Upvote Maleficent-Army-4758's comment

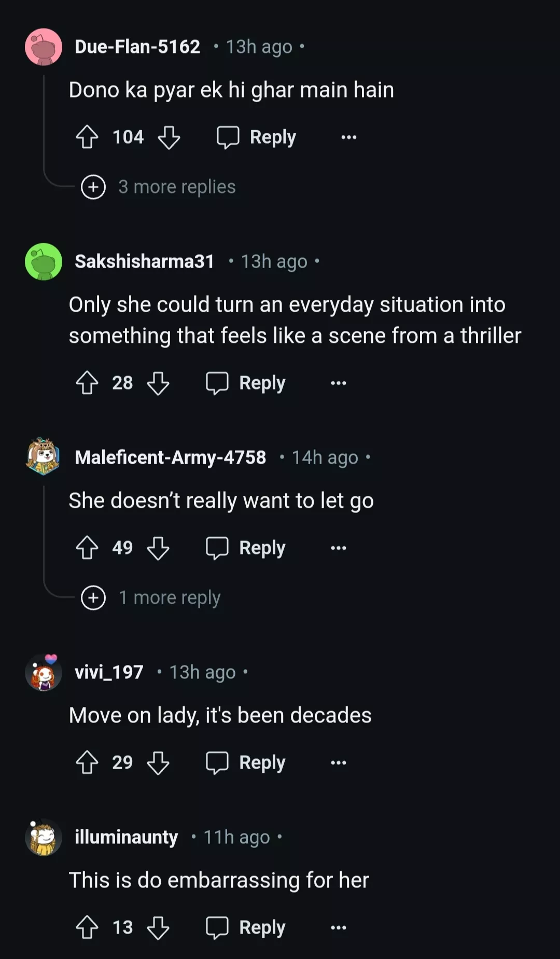pos(87,548)
